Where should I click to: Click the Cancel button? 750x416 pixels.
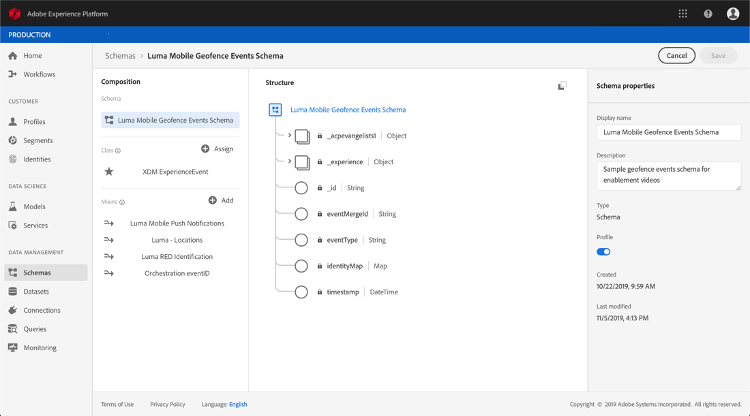[676, 55]
